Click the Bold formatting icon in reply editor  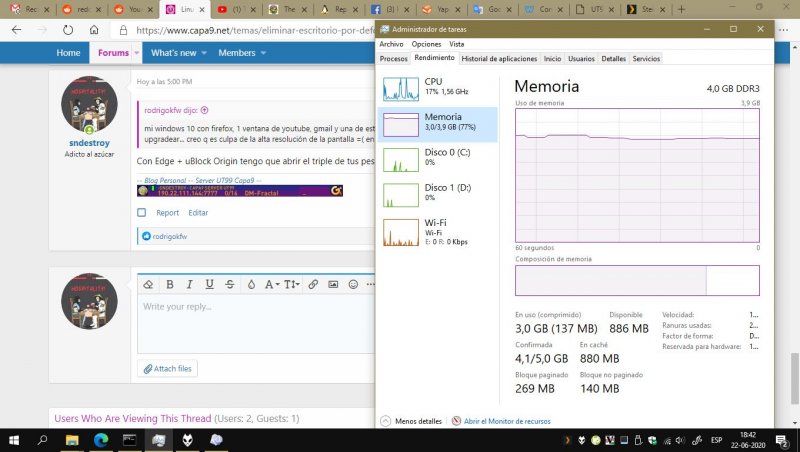[169, 285]
